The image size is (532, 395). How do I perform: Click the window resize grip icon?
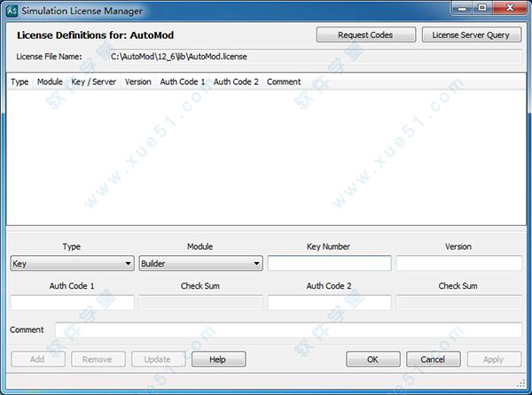click(x=521, y=383)
